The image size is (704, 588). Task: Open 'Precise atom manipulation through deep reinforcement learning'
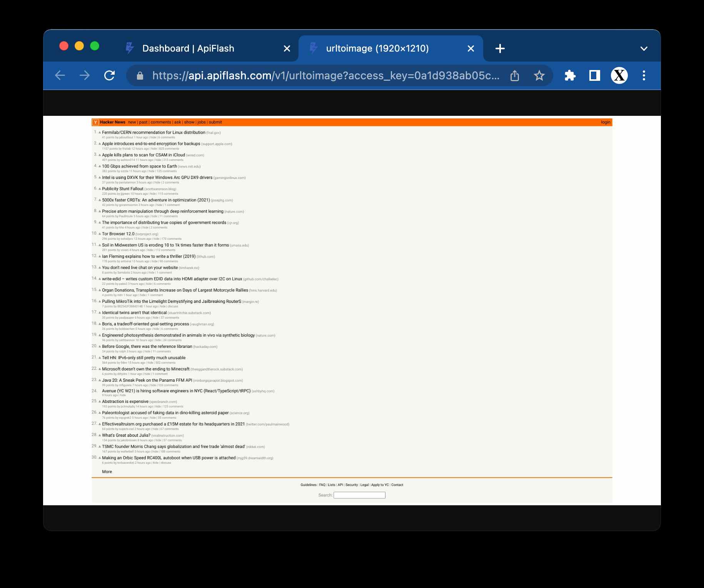pos(163,211)
